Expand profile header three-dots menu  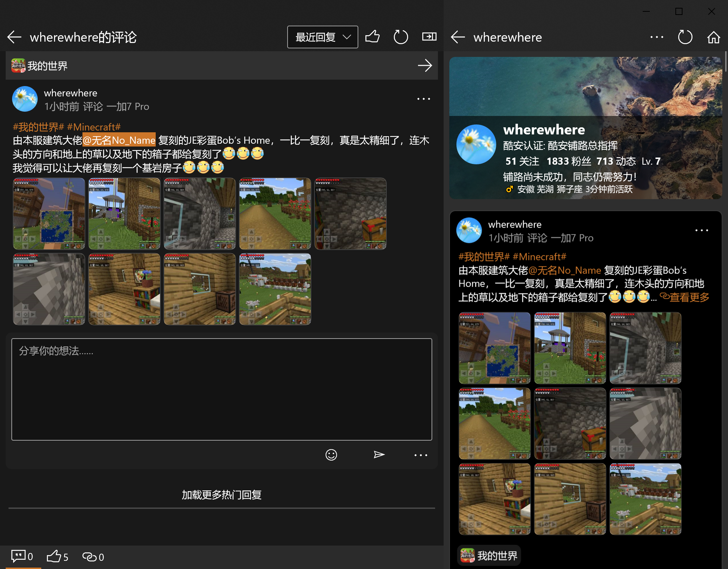(657, 37)
